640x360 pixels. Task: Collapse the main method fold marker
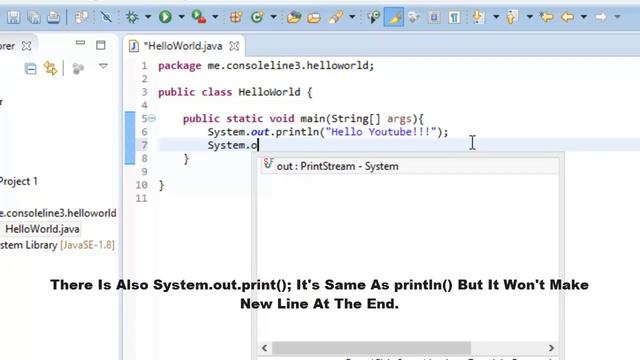coord(152,119)
